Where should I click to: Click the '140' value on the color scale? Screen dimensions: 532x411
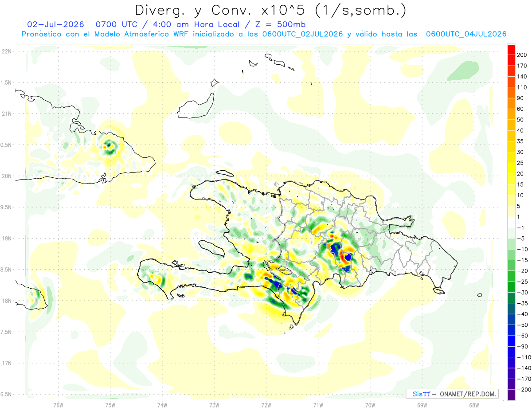[x=522, y=77]
